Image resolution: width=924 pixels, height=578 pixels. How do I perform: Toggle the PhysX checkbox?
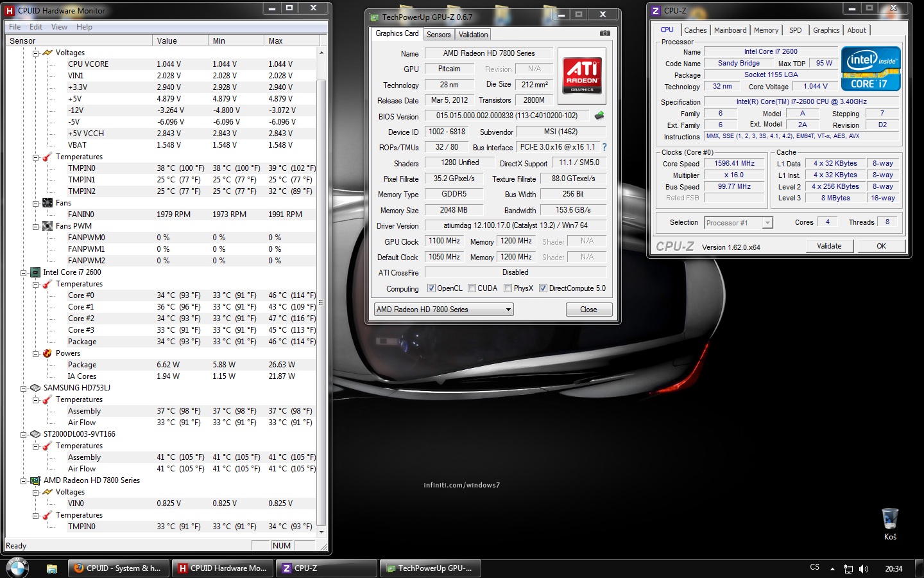[508, 288]
